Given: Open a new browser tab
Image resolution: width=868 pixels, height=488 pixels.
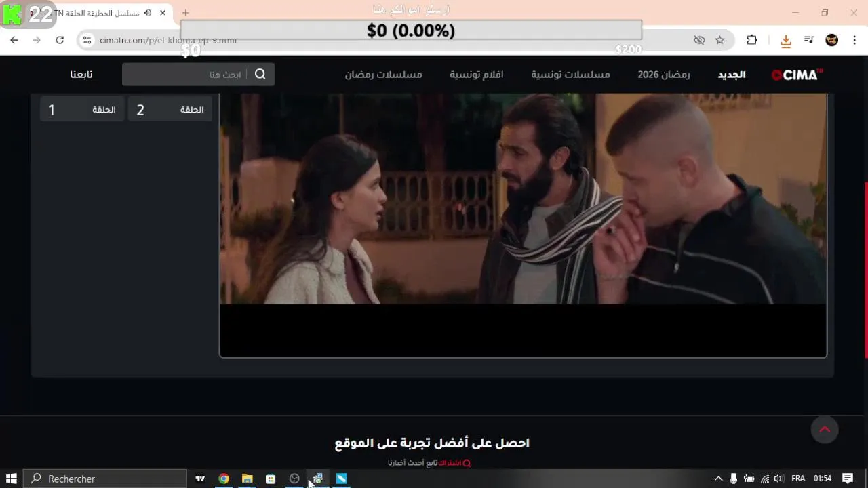Looking at the screenshot, I should [185, 12].
